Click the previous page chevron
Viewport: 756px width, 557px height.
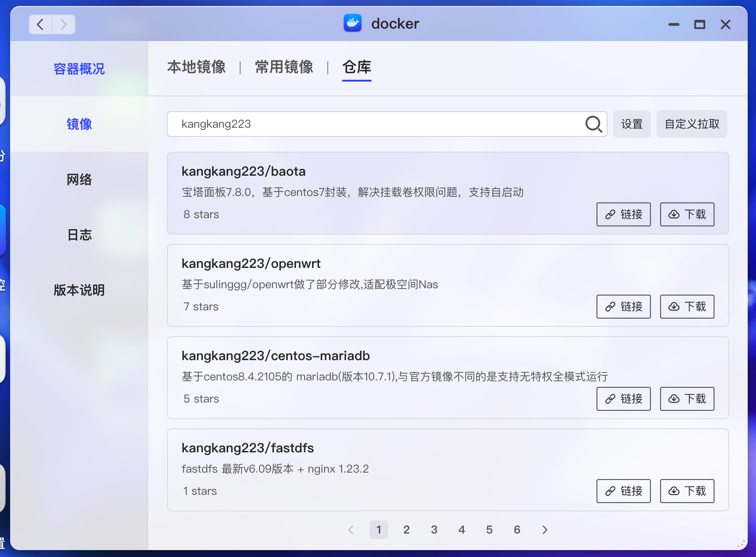351,530
